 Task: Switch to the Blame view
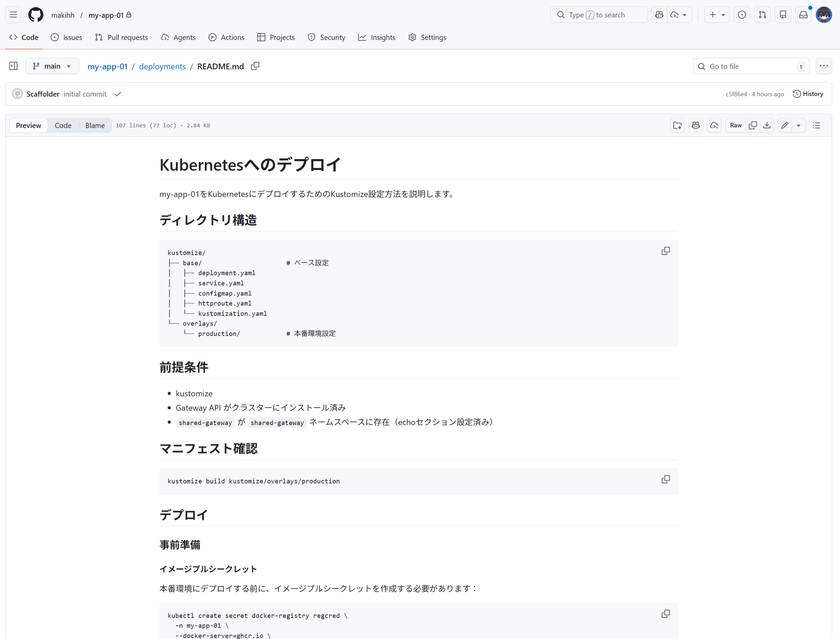(x=95, y=126)
